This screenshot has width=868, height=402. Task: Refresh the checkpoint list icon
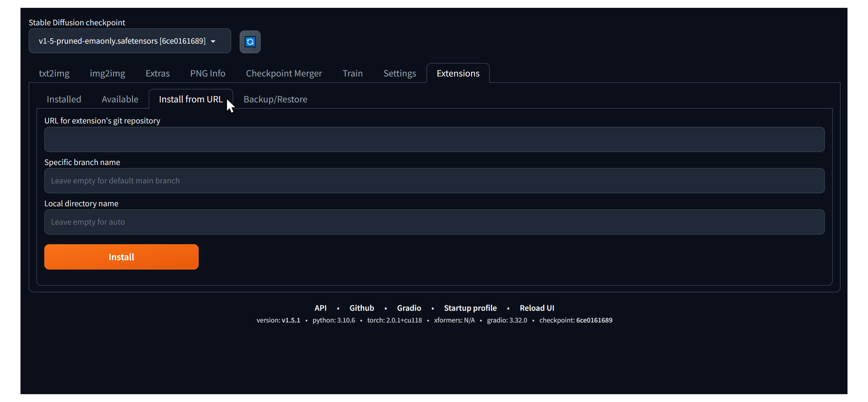(250, 42)
